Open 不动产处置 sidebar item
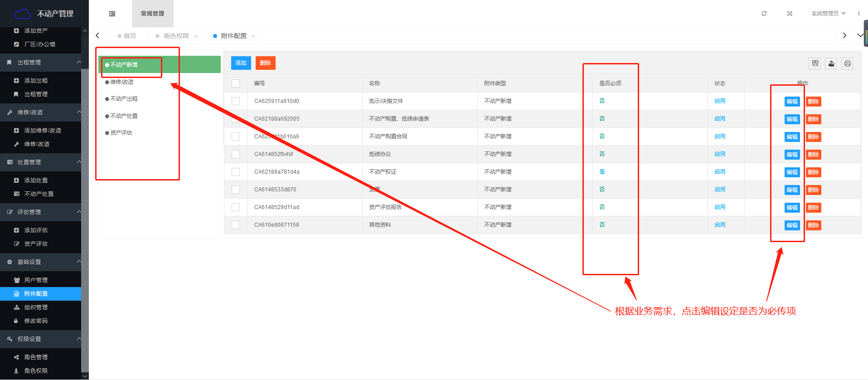Screen dimensions: 868x380 [40, 194]
